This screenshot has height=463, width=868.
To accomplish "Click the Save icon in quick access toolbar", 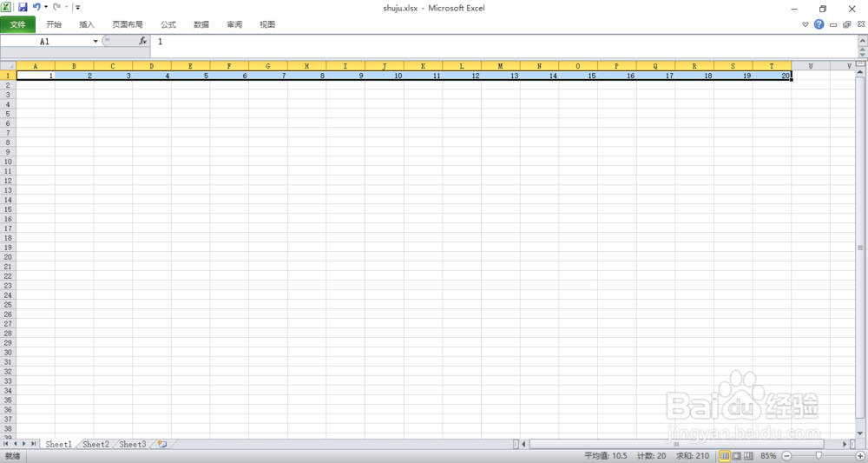I will coord(23,7).
